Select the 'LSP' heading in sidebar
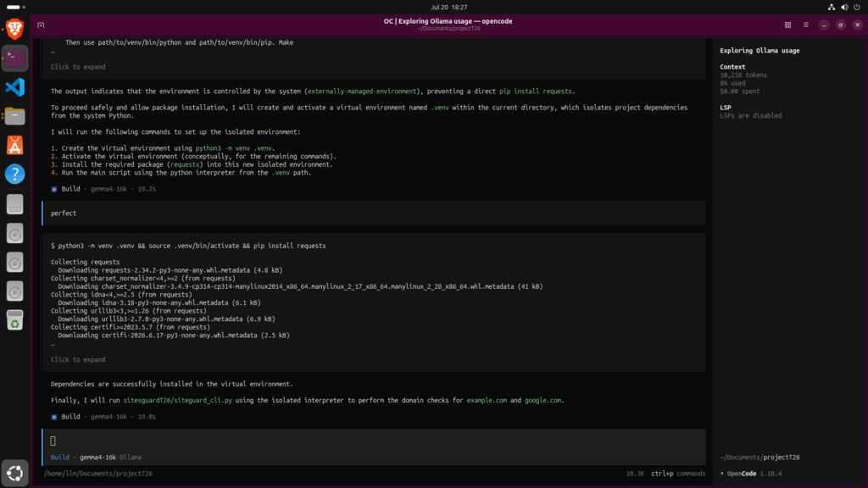 click(726, 108)
